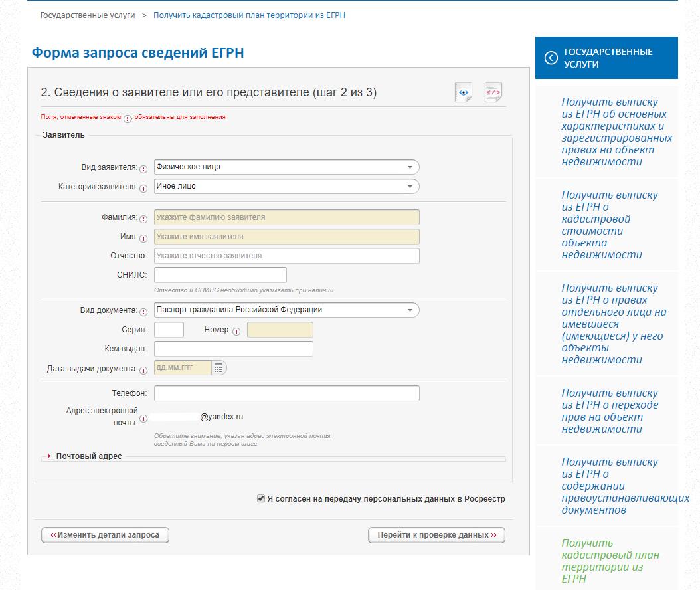Click the required-field mark next to Фамилия
The height and width of the screenshot is (590, 700).
[x=143, y=219]
